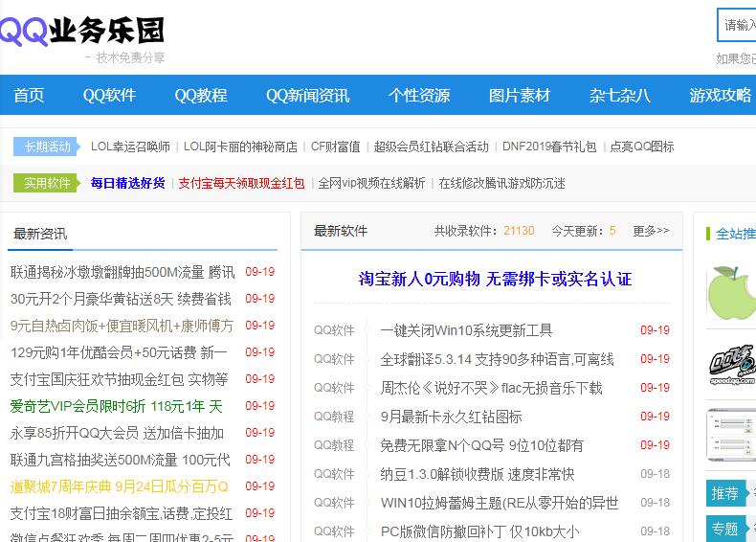Screen dimensions: 756x542
Task: Click 09-19 date of 联通揭秘冰墩墩 item
Action: [260, 272]
